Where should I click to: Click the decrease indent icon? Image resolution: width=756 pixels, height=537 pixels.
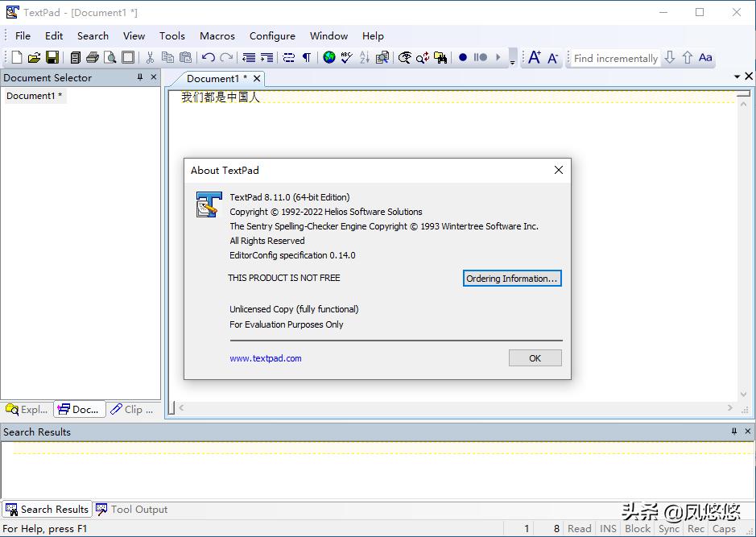[x=249, y=57]
